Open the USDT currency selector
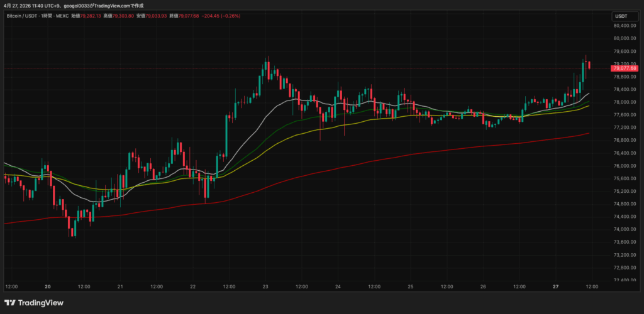Viewport: 644px width, 314px height. (620, 17)
